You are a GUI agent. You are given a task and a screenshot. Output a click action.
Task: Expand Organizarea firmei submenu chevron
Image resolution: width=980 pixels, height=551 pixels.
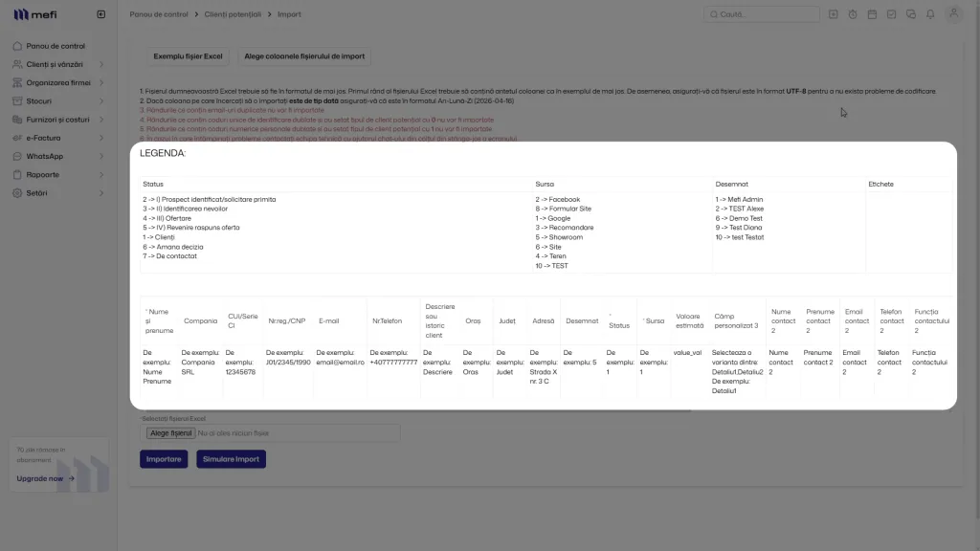[101, 82]
